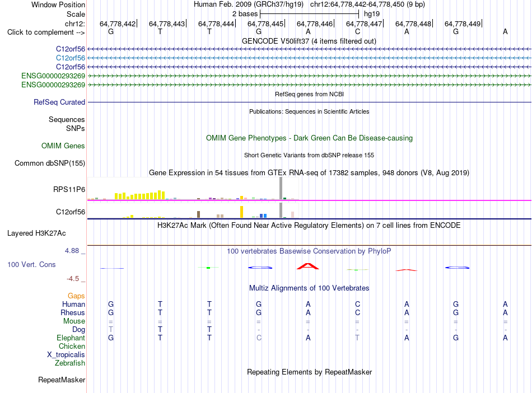This screenshot has height=393, width=532.
Task: Click the reference base C in the ruler
Action: 357,32
